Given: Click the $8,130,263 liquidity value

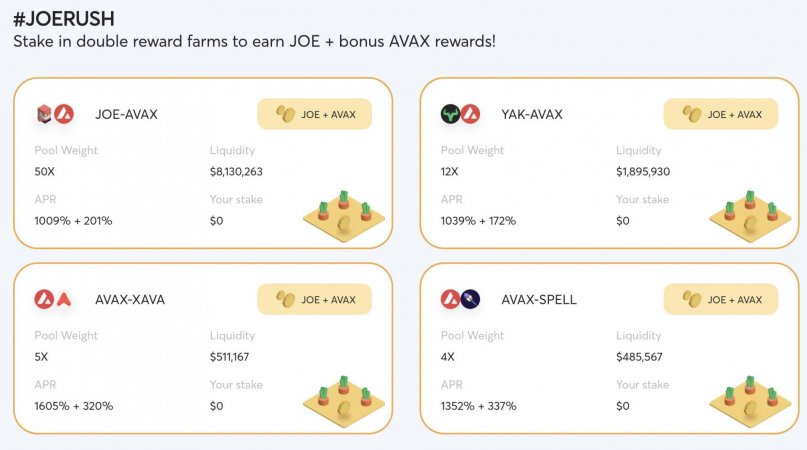Looking at the screenshot, I should point(236,171).
